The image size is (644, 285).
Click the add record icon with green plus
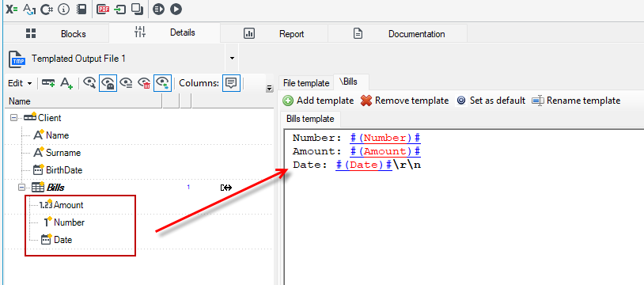pyautogui.click(x=48, y=83)
